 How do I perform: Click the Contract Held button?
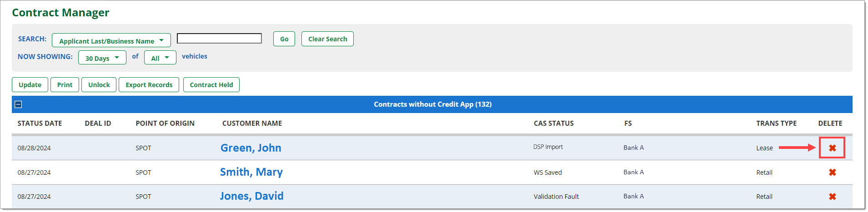(211, 85)
